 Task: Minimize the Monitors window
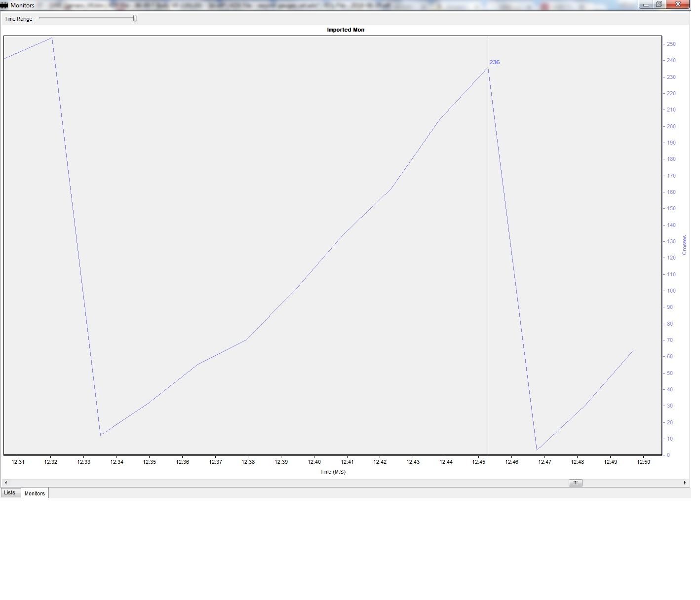[646, 4]
